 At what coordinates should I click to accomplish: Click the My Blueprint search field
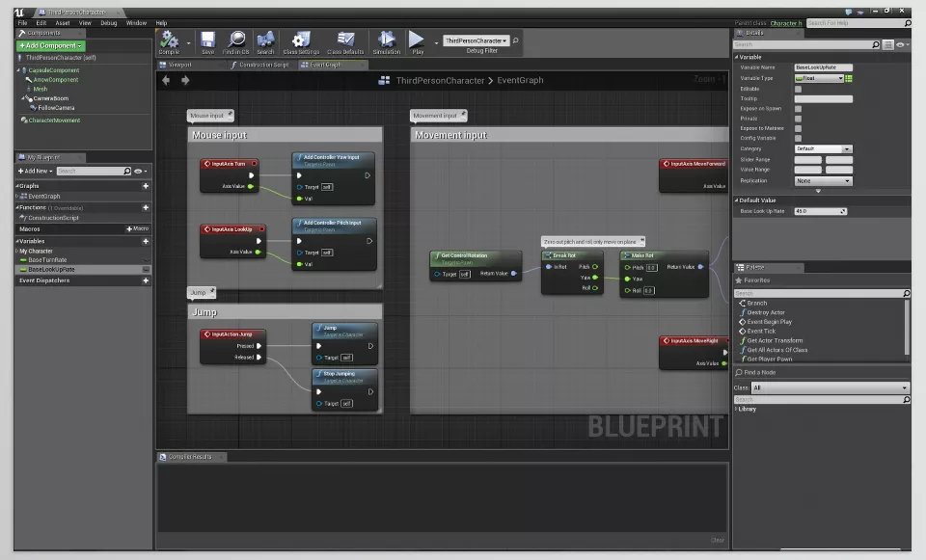click(x=94, y=172)
